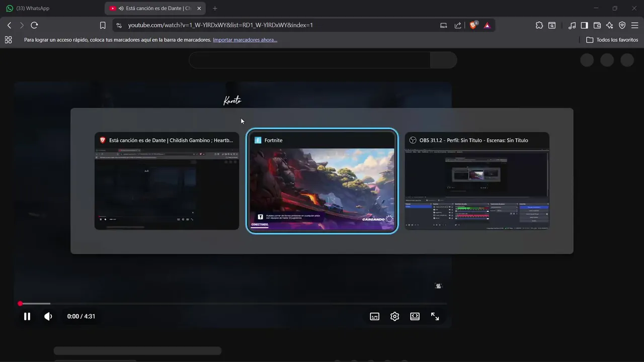Toggle video subtitles captions button
The width and height of the screenshot is (644, 362).
coord(374,316)
